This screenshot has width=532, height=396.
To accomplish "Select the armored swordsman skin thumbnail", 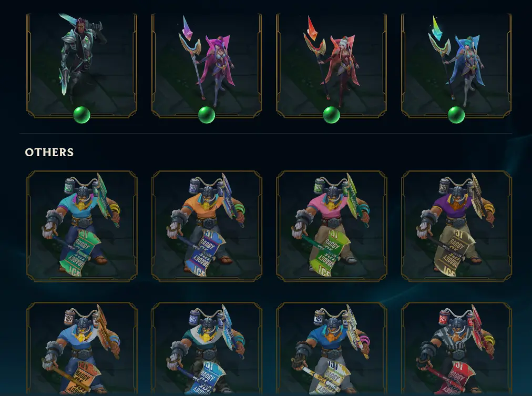I will (82, 66).
